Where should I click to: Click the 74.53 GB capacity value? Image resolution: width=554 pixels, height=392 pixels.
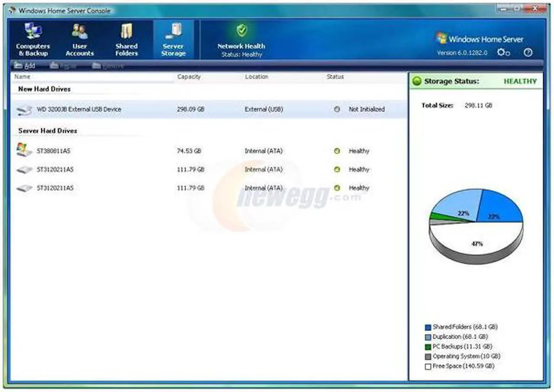189,151
